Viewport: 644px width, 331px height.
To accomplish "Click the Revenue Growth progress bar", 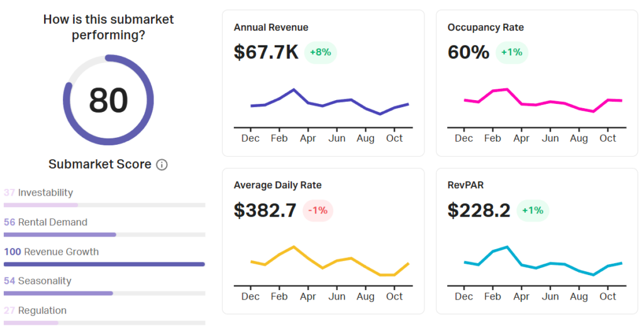I will (104, 264).
